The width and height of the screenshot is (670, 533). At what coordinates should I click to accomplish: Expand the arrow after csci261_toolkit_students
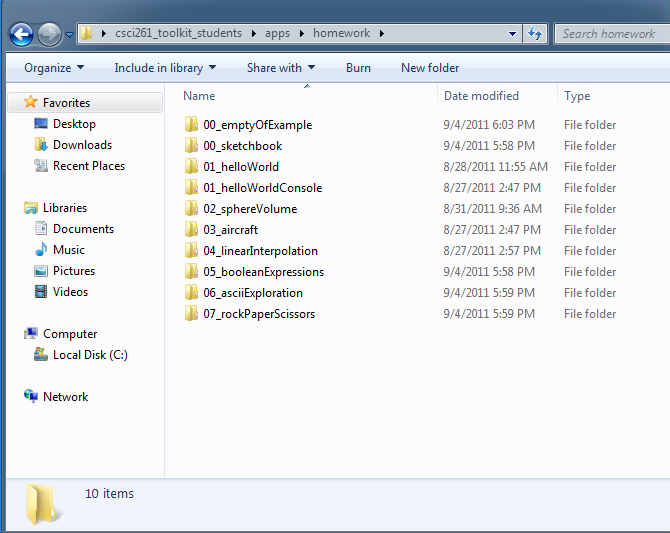pyautogui.click(x=254, y=33)
